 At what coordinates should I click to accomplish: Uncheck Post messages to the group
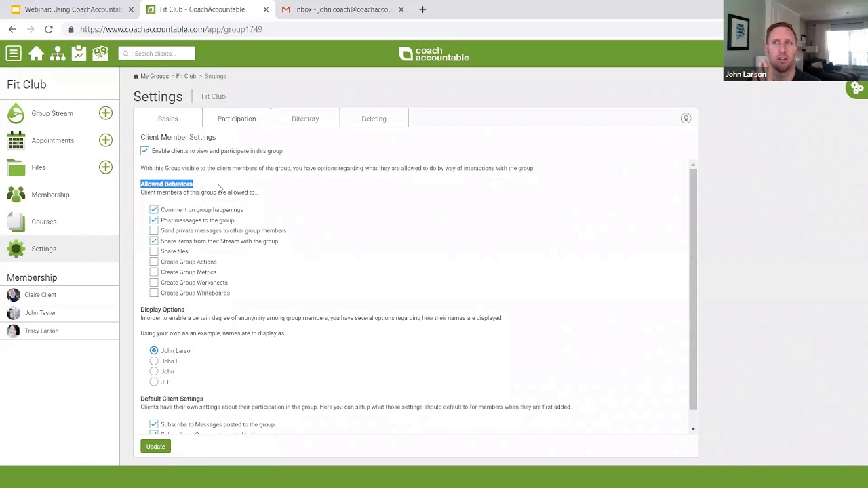154,220
